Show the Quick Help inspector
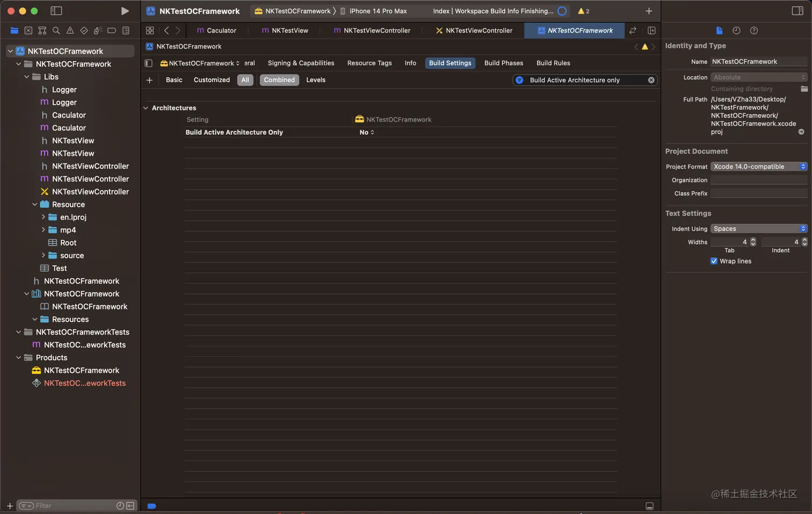The width and height of the screenshot is (812, 514). click(x=754, y=31)
